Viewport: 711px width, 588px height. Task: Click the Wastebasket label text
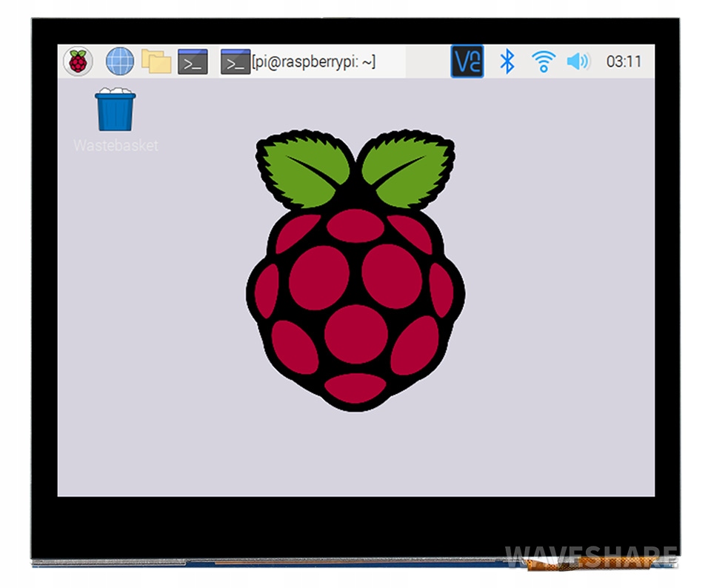coord(116,146)
